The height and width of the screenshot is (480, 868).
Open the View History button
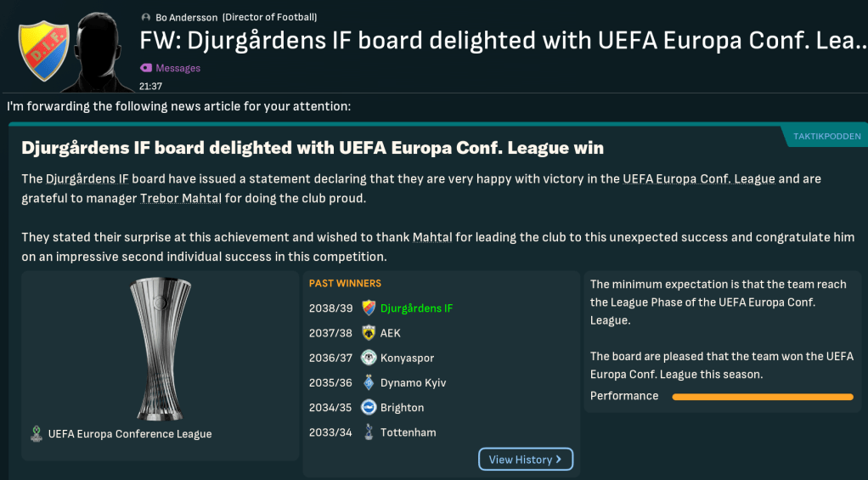tap(526, 460)
